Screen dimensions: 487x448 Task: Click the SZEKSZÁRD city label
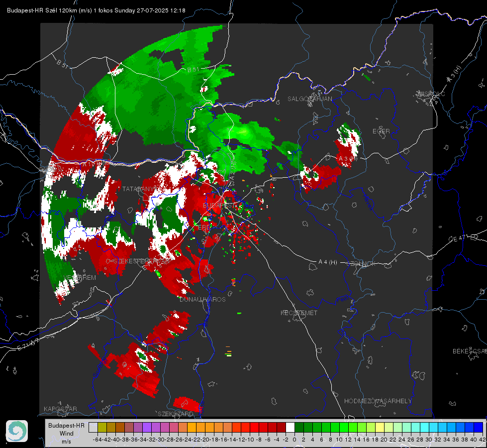click(176, 414)
